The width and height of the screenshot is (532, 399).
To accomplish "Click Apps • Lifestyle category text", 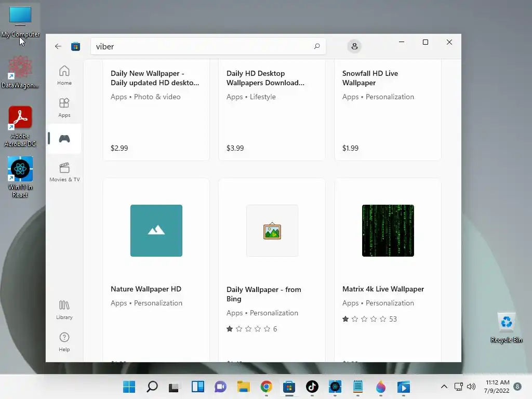I will (251, 97).
